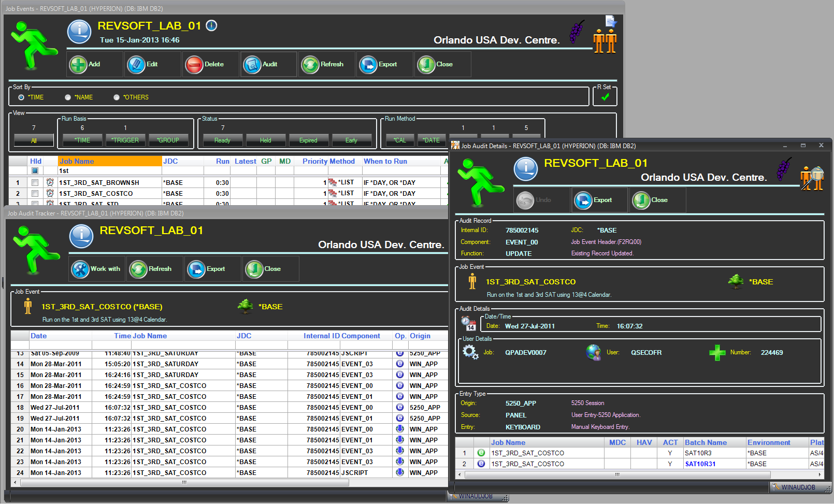This screenshot has height=504, width=834.
Task: Tick hold checkbox for 1ST_3RD_SAT_BROWNSH
Action: coord(35,183)
